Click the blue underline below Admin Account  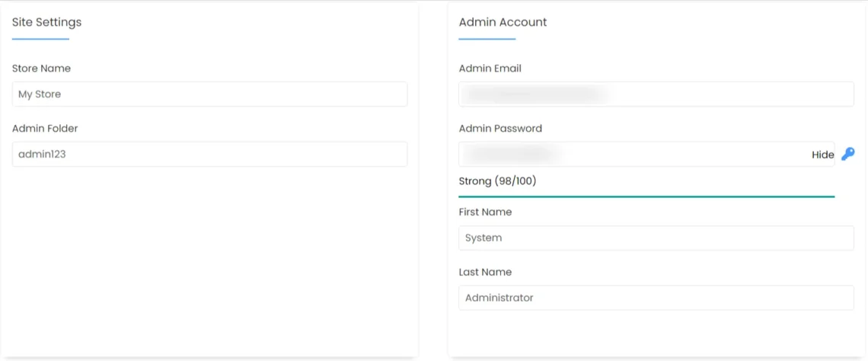[487, 39]
